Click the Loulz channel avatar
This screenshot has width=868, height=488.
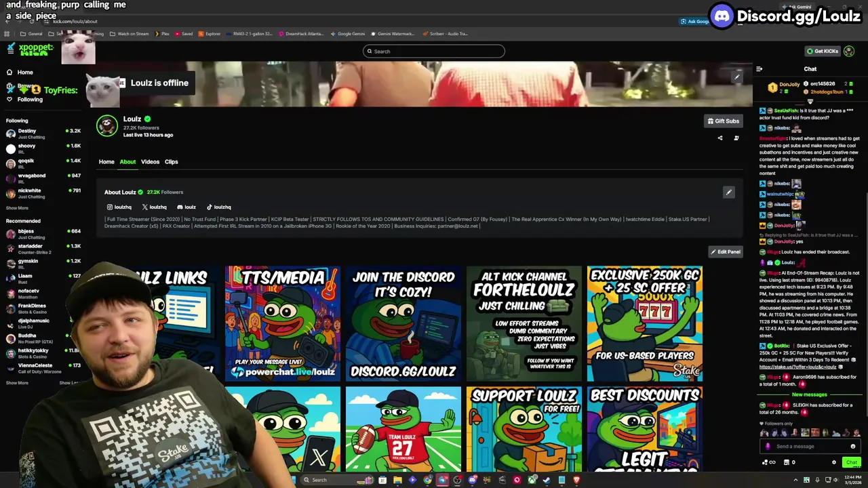tap(106, 125)
